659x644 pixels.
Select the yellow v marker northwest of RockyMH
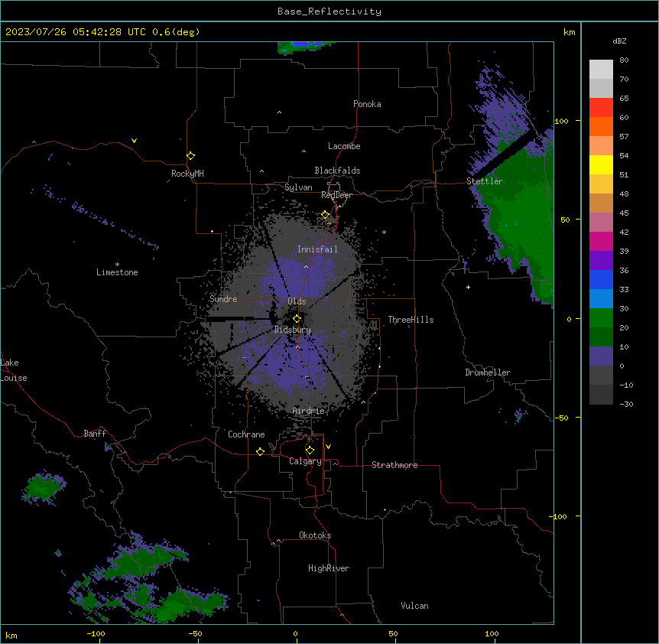pyautogui.click(x=134, y=141)
